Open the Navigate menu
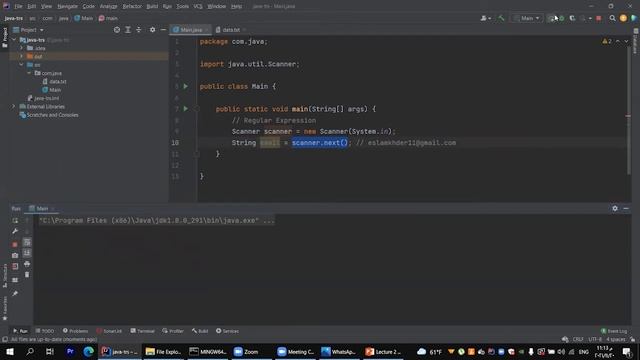Viewport: 640px width, 360px height. coord(67,7)
